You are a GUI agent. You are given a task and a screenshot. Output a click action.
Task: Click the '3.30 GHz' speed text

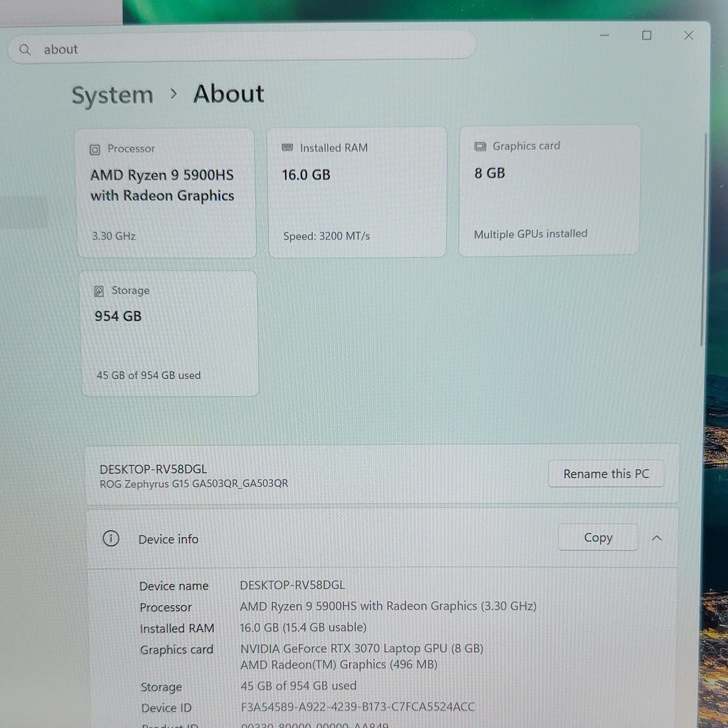(x=114, y=236)
